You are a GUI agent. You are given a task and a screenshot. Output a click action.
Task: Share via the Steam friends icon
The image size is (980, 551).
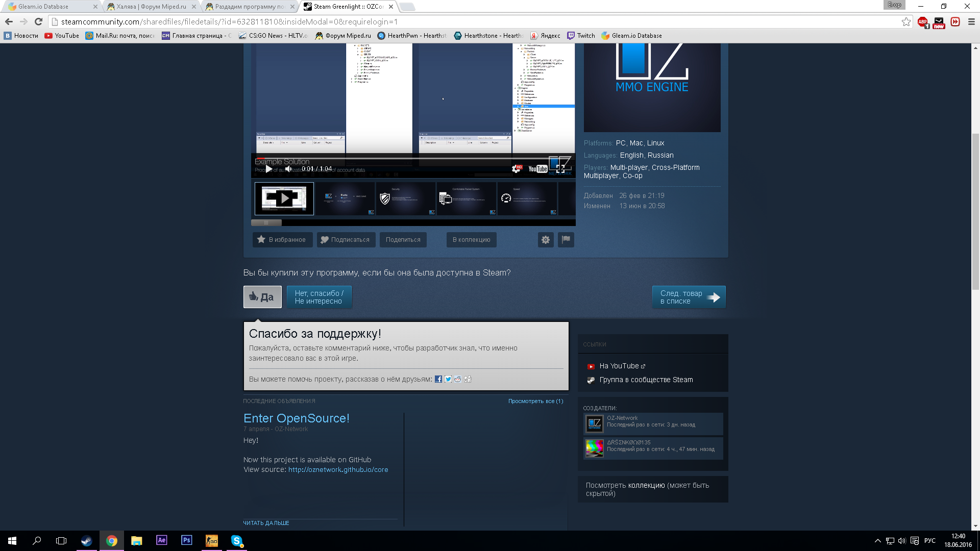(x=468, y=379)
